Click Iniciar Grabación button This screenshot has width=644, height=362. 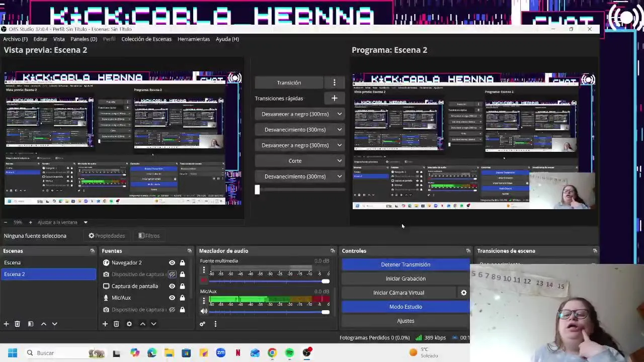(406, 279)
